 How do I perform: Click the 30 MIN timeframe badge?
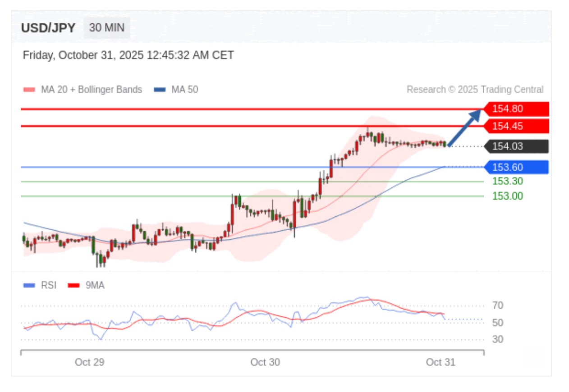click(x=106, y=28)
